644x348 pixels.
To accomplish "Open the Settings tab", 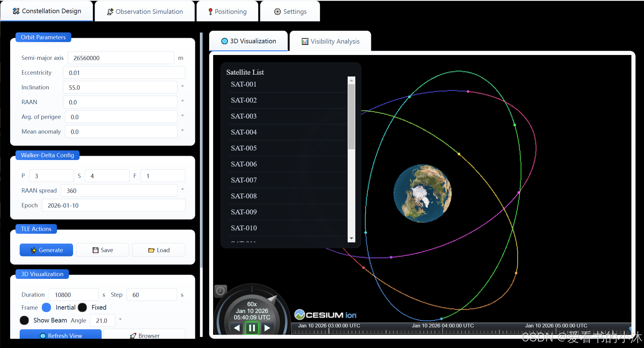I will pos(290,11).
